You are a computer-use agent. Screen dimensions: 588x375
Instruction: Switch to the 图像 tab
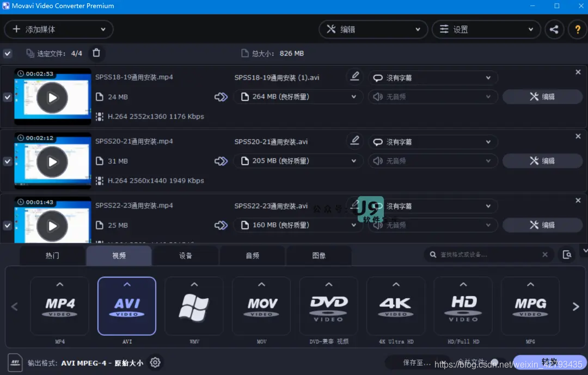coord(319,256)
